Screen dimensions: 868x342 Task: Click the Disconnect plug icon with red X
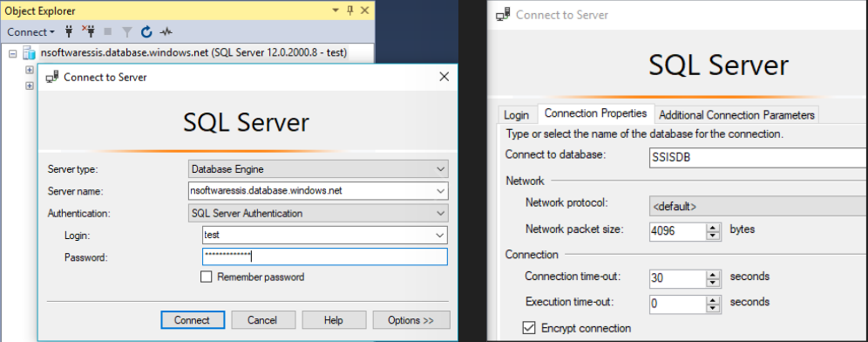coord(88,31)
